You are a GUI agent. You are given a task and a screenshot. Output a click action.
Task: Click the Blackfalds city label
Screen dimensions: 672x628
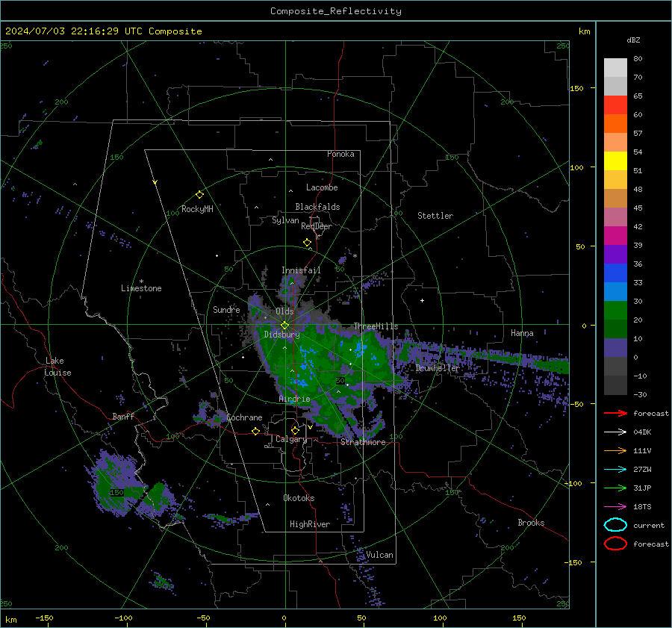tap(317, 207)
